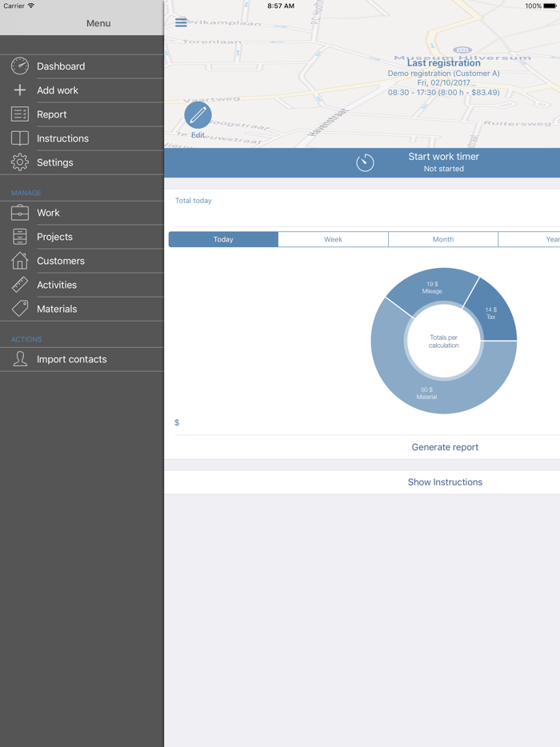This screenshot has height=747, width=560.
Task: Tap the work timer clock icon
Action: click(365, 162)
